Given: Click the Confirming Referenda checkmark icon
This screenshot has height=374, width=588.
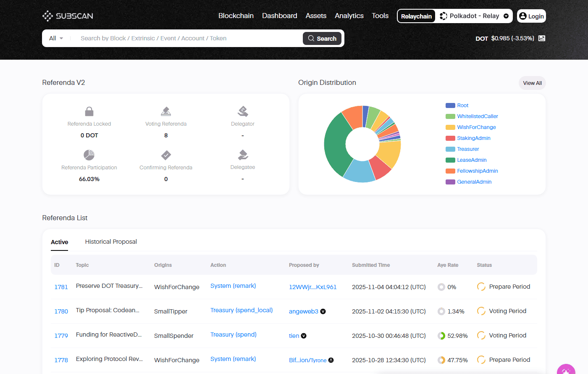Looking at the screenshot, I should (x=166, y=155).
